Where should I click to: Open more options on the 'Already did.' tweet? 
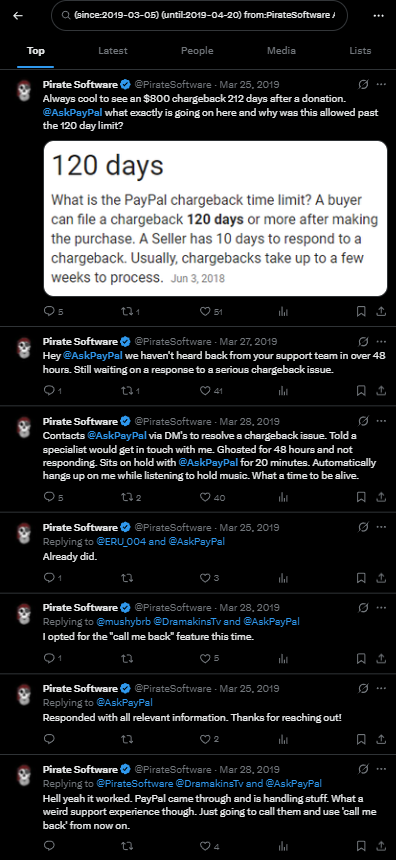tap(381, 527)
